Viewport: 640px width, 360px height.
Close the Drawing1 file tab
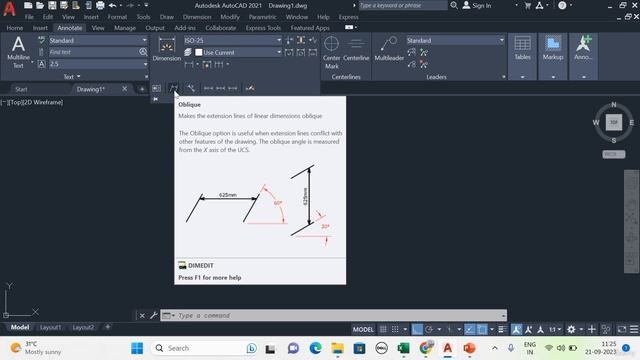tap(124, 88)
